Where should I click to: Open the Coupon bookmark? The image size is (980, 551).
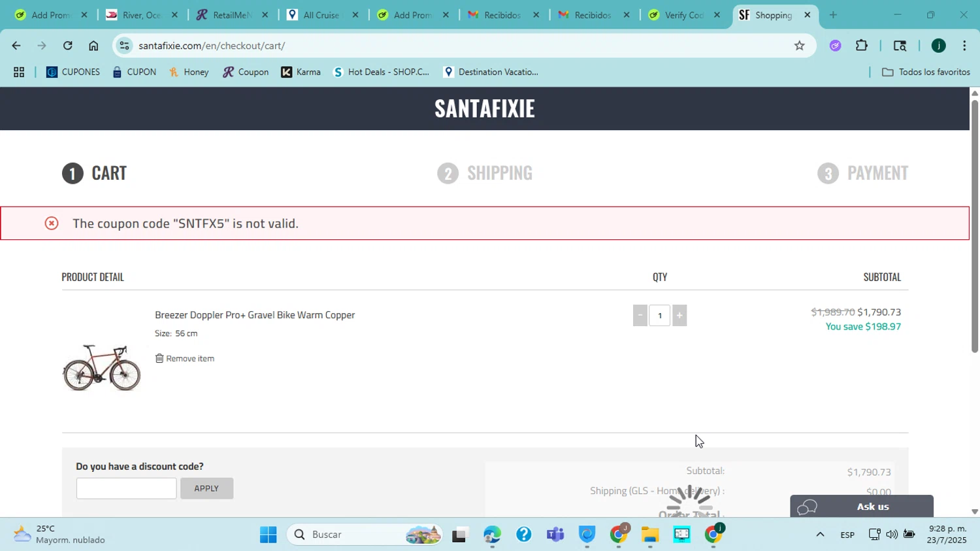point(246,73)
